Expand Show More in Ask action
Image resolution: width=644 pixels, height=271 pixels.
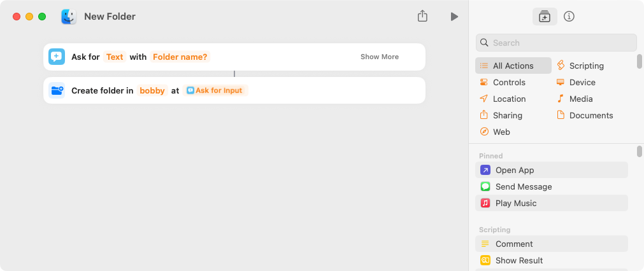coord(380,57)
